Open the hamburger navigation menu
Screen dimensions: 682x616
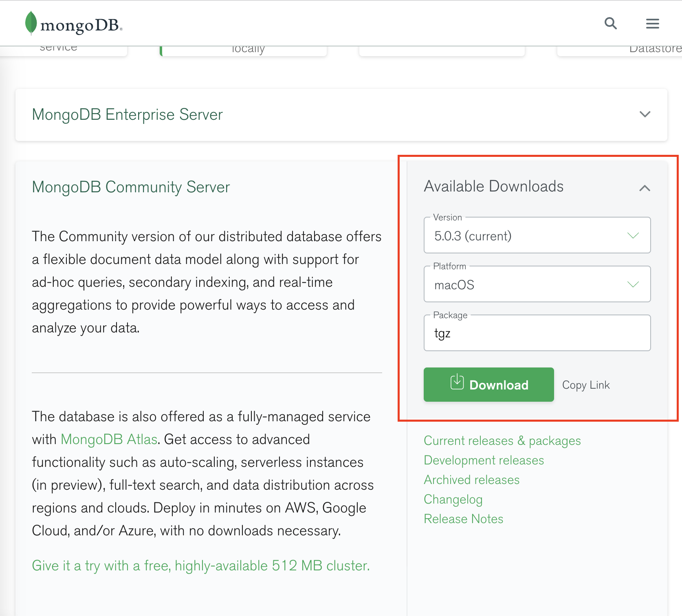652,23
